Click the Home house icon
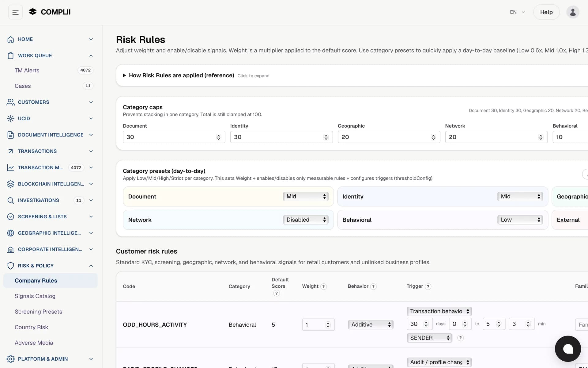 click(11, 39)
